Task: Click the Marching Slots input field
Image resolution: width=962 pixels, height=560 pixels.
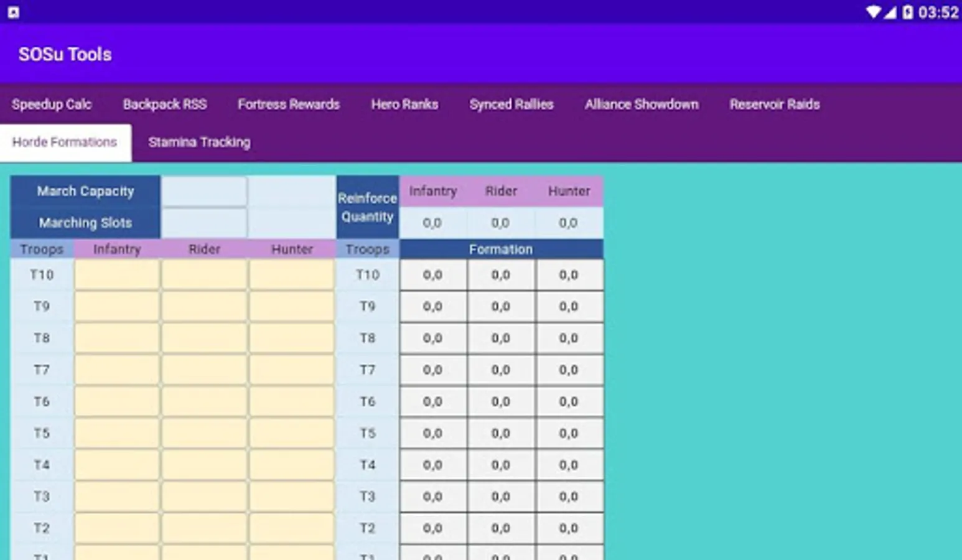Action: [x=203, y=223]
